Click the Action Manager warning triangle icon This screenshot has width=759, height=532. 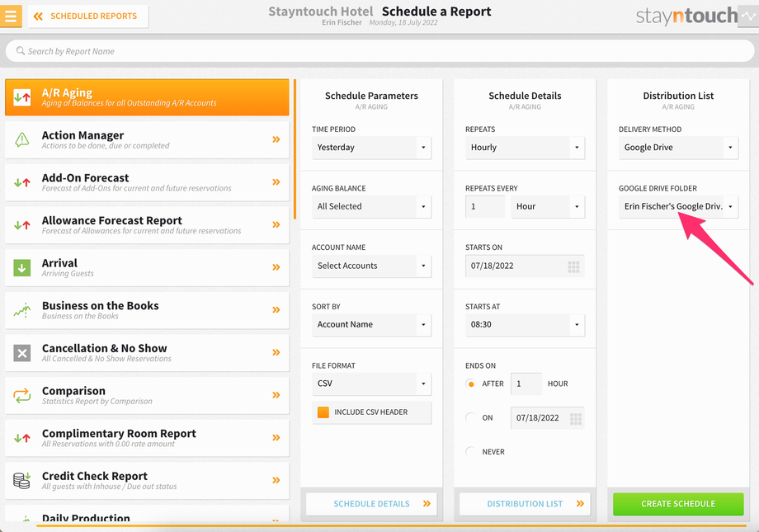pos(22,139)
